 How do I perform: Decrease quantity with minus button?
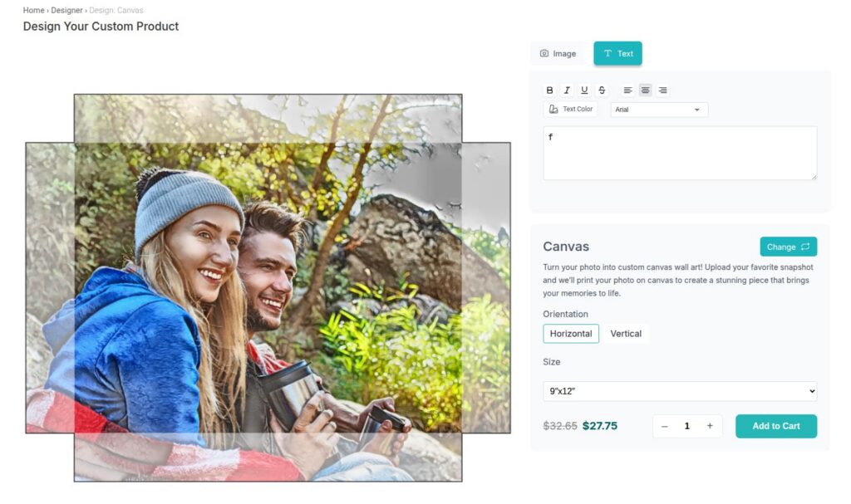[664, 426]
